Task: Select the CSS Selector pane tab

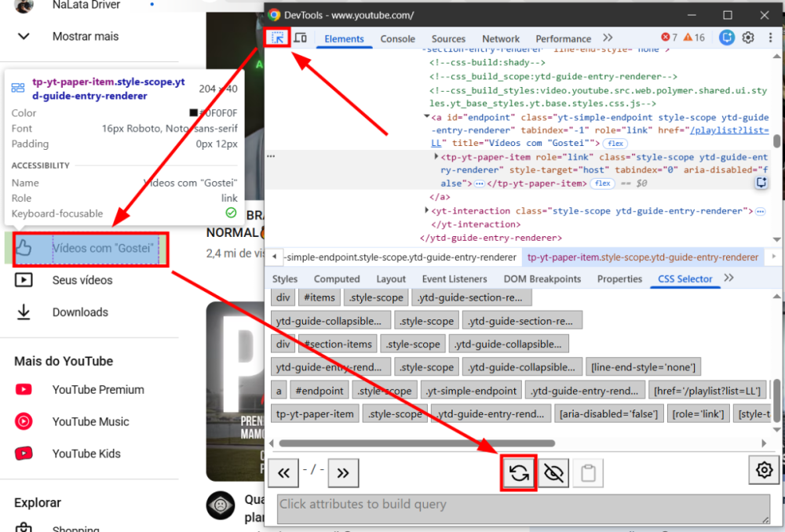Action: click(685, 279)
